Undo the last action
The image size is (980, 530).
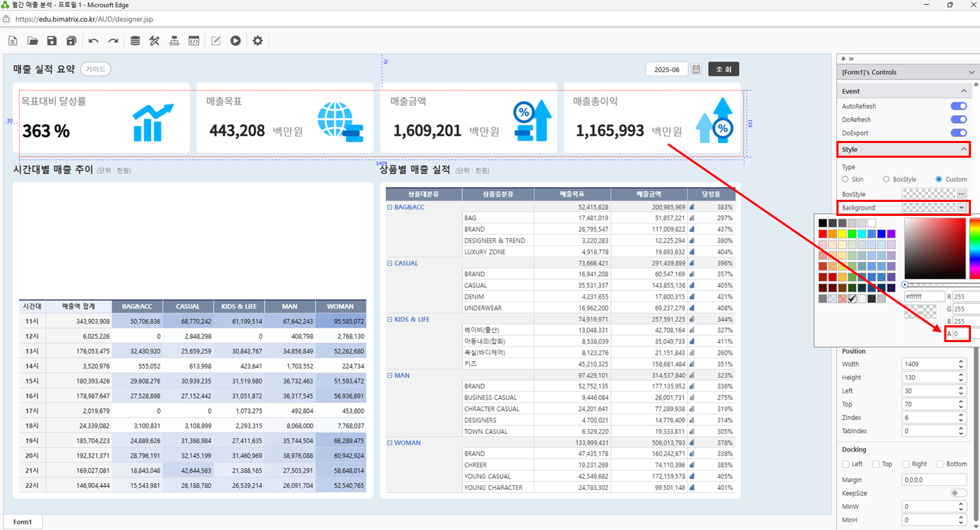coord(93,41)
